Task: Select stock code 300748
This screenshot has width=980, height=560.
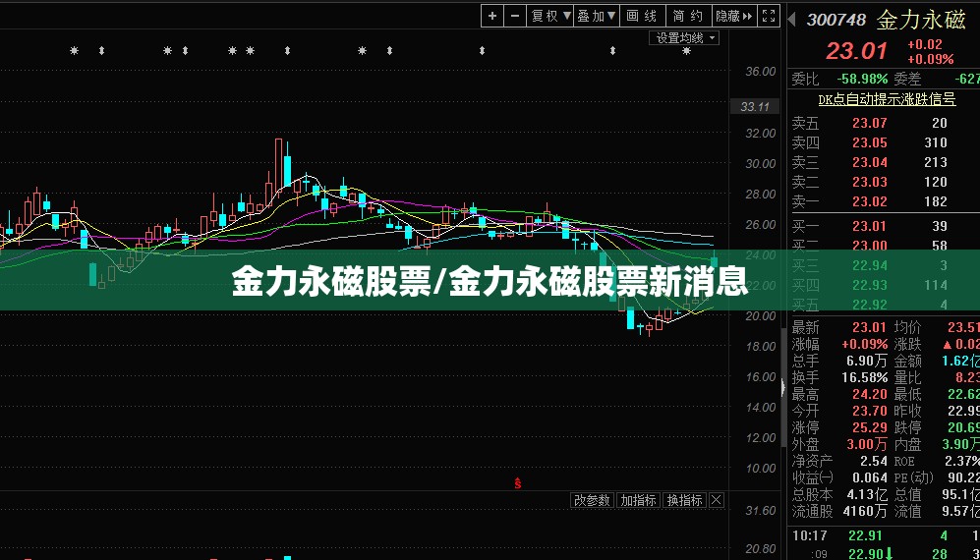Action: pyautogui.click(x=836, y=20)
